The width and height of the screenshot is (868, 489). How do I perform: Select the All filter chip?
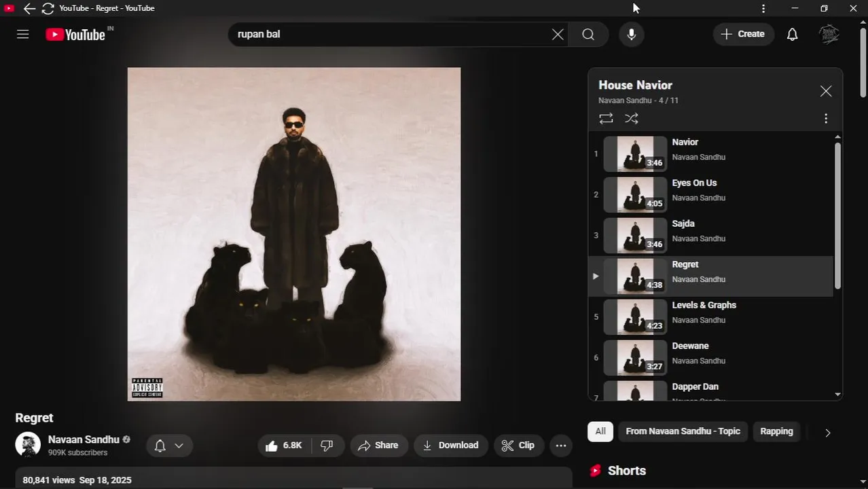pos(600,431)
